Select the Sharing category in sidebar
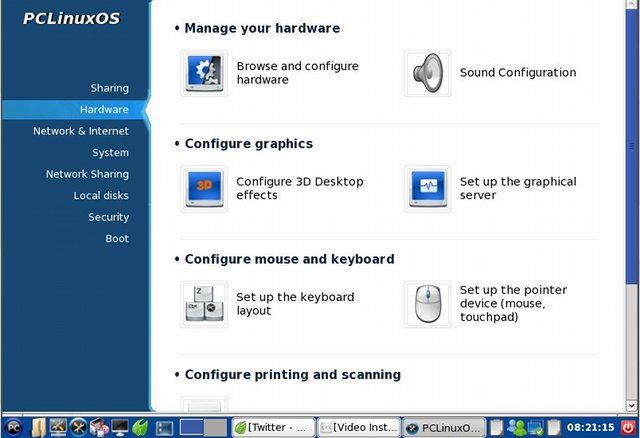This screenshot has width=640, height=438. (x=109, y=88)
